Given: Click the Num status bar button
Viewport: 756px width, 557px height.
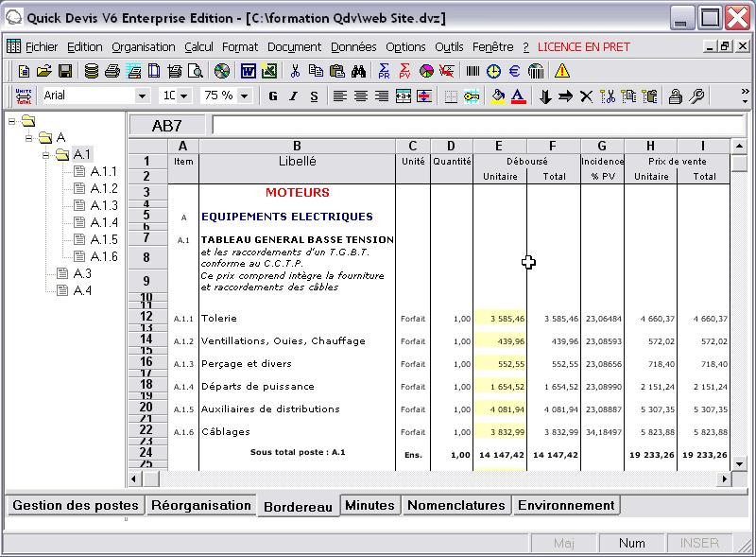Looking at the screenshot, I should click(631, 543).
